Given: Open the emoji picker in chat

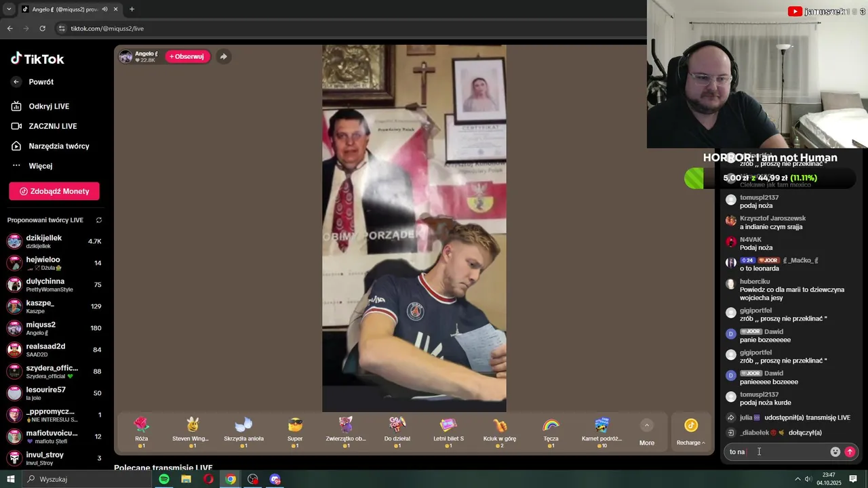Looking at the screenshot, I should [835, 452].
